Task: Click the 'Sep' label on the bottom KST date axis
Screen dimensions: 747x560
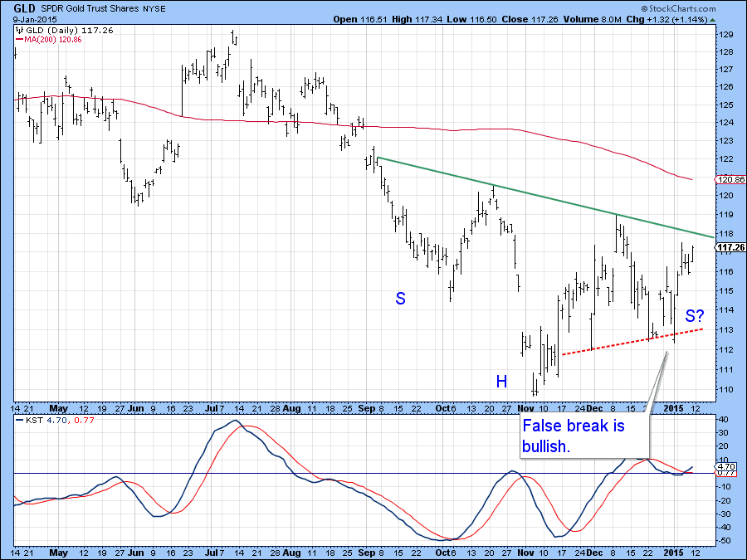Action: click(x=366, y=553)
